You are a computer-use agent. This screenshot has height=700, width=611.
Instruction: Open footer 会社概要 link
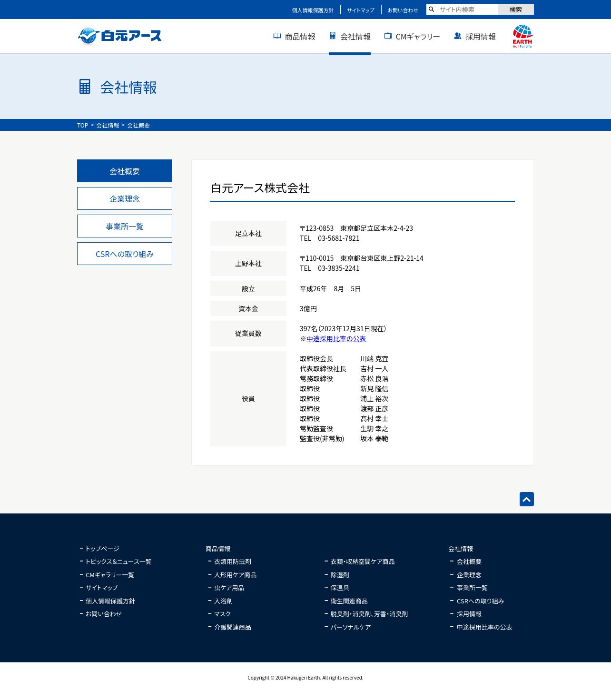(x=469, y=562)
